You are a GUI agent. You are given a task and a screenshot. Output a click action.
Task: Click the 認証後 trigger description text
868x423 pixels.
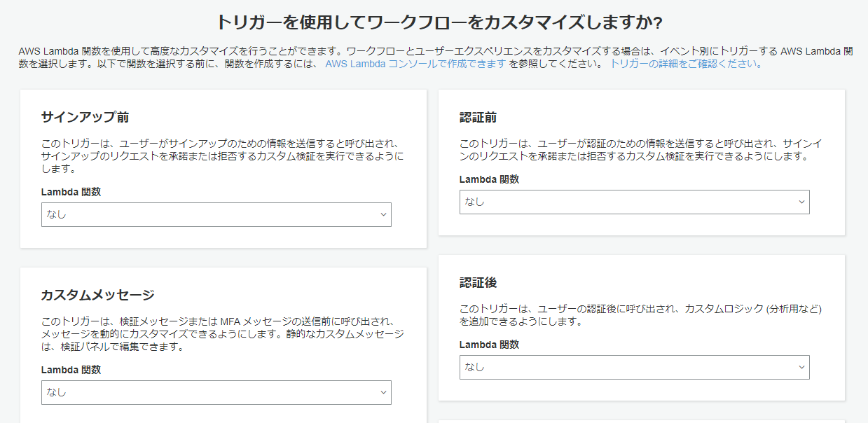(x=640, y=315)
